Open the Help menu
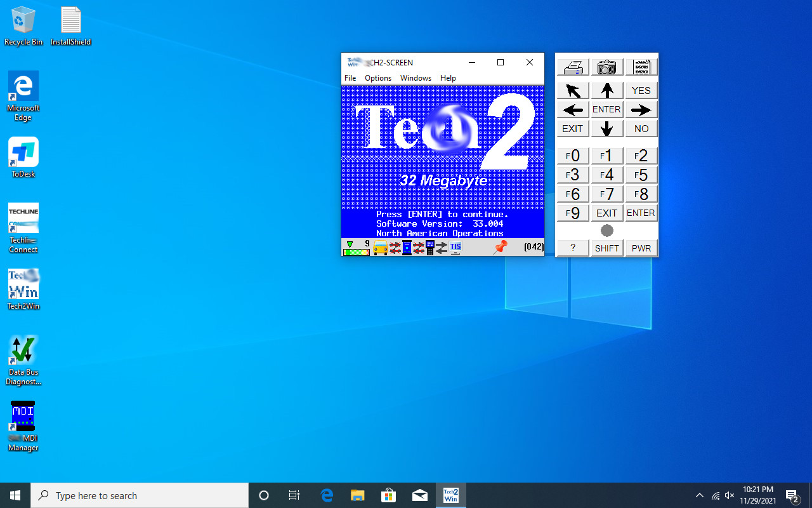This screenshot has height=508, width=812. (448, 77)
